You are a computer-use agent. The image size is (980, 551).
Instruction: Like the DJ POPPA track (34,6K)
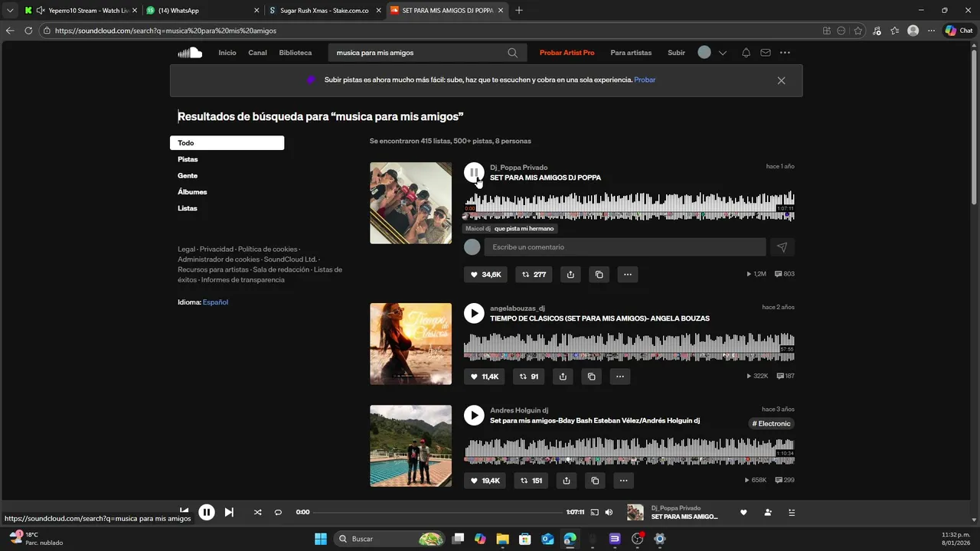tap(485, 274)
